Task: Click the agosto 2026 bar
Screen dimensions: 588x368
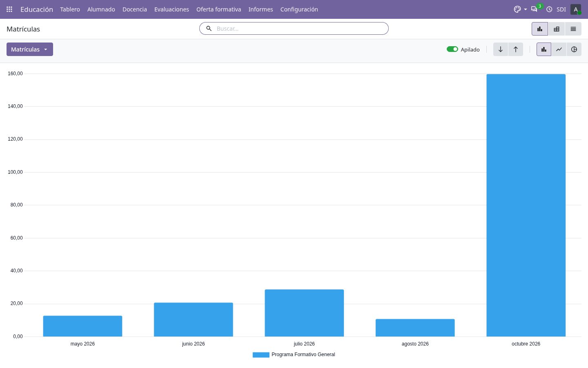Action: 415,328
